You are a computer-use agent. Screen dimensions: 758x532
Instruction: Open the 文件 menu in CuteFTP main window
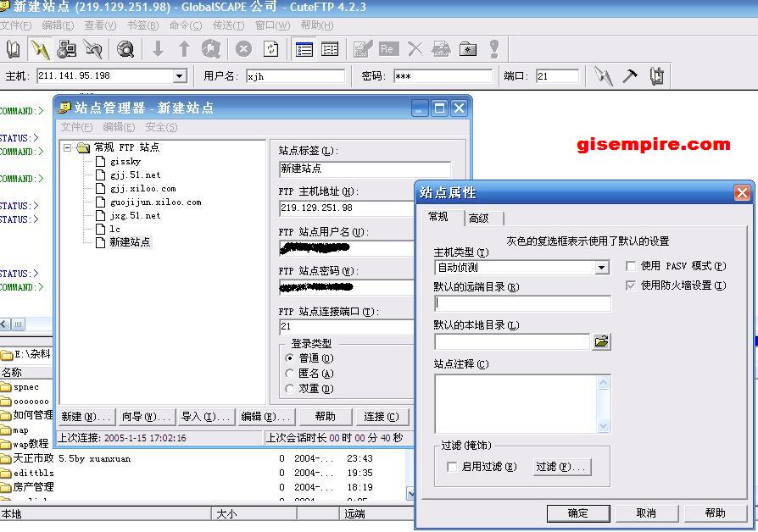15,25
